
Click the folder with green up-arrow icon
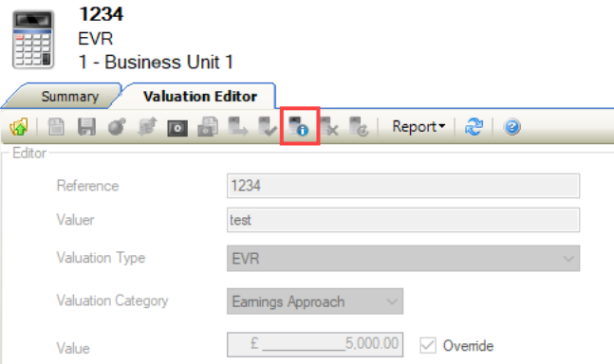point(19,127)
